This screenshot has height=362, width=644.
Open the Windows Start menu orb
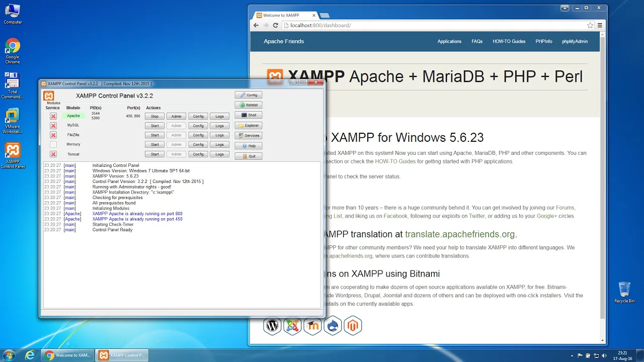pyautogui.click(x=10, y=355)
